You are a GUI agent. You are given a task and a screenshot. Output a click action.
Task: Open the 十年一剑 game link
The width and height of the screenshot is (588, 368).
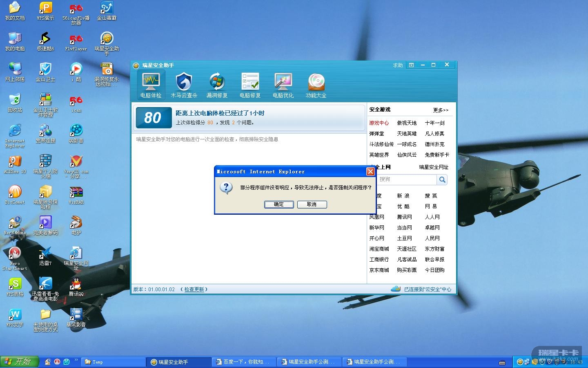tap(434, 123)
